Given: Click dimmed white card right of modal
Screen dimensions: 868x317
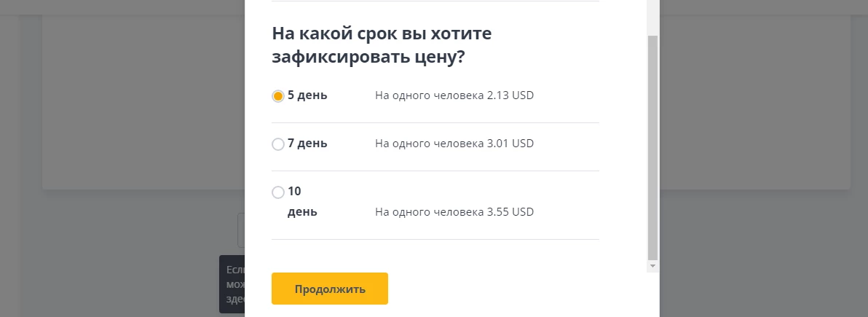Looking at the screenshot, I should coord(755,103).
